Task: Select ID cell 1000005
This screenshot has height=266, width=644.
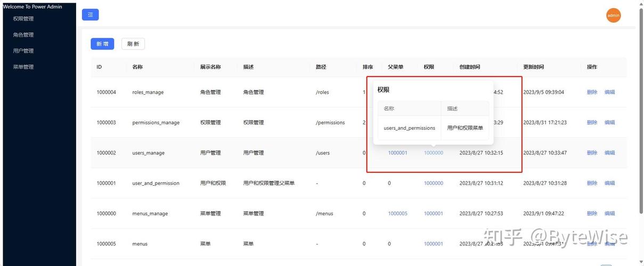Action: 106,244
